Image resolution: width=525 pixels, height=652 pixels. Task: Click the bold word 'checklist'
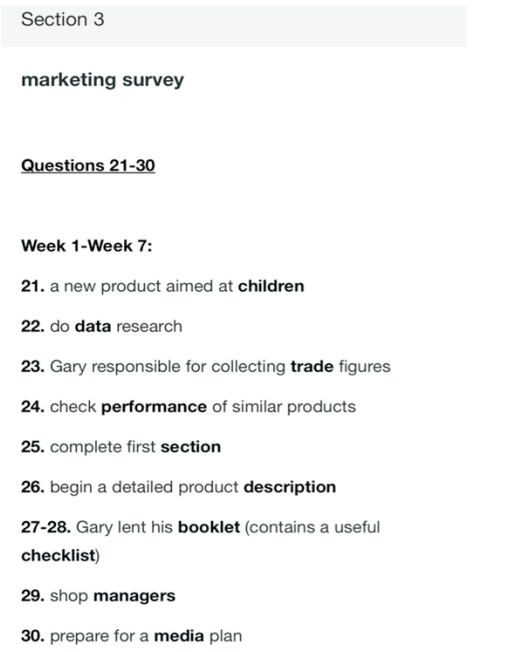click(x=59, y=556)
